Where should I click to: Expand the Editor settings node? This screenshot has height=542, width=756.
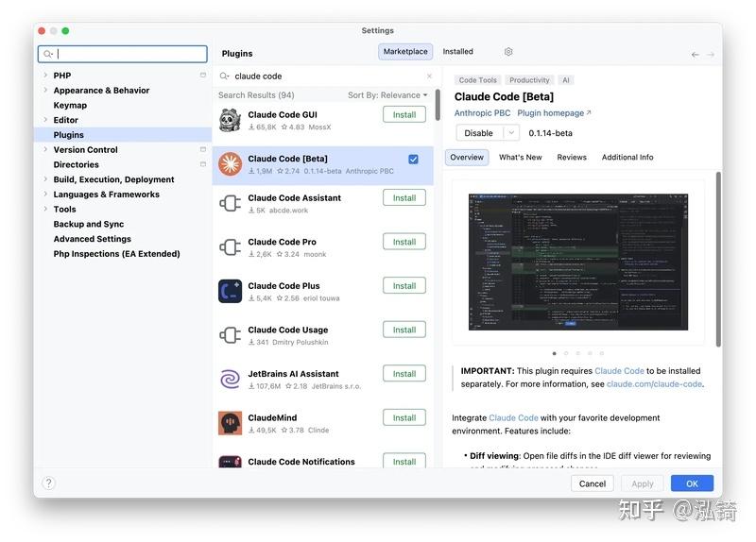pos(45,120)
